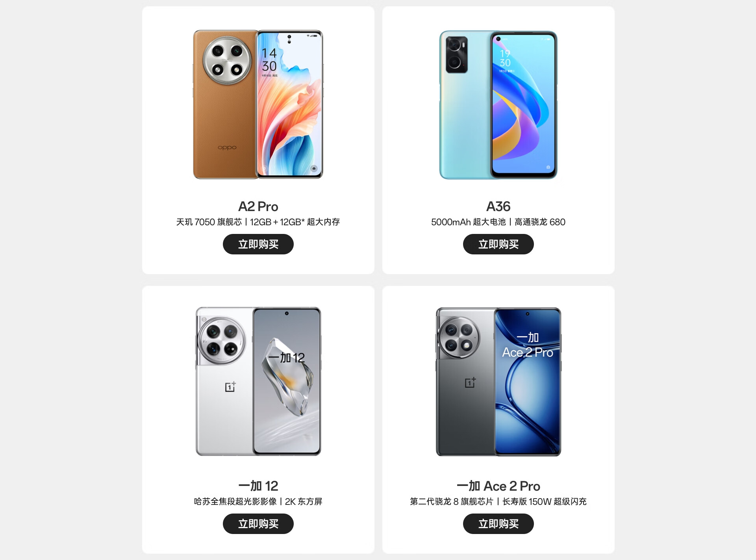Click the A36 buy now button
The image size is (756, 560).
[498, 244]
